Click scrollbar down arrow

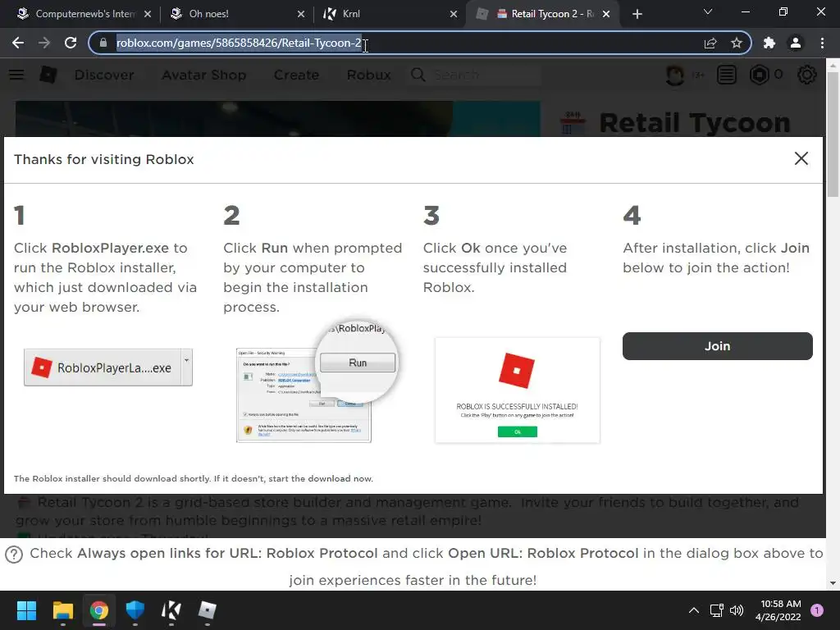click(833, 583)
